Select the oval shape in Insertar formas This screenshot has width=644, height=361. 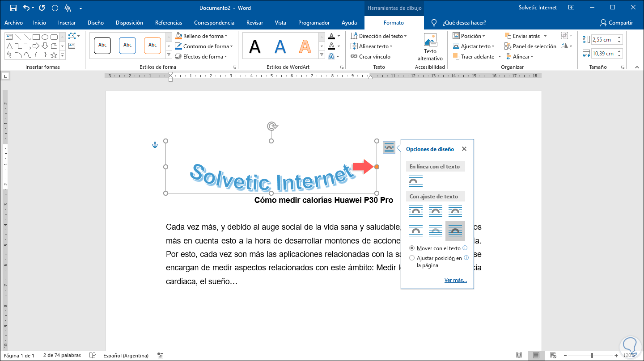point(45,37)
